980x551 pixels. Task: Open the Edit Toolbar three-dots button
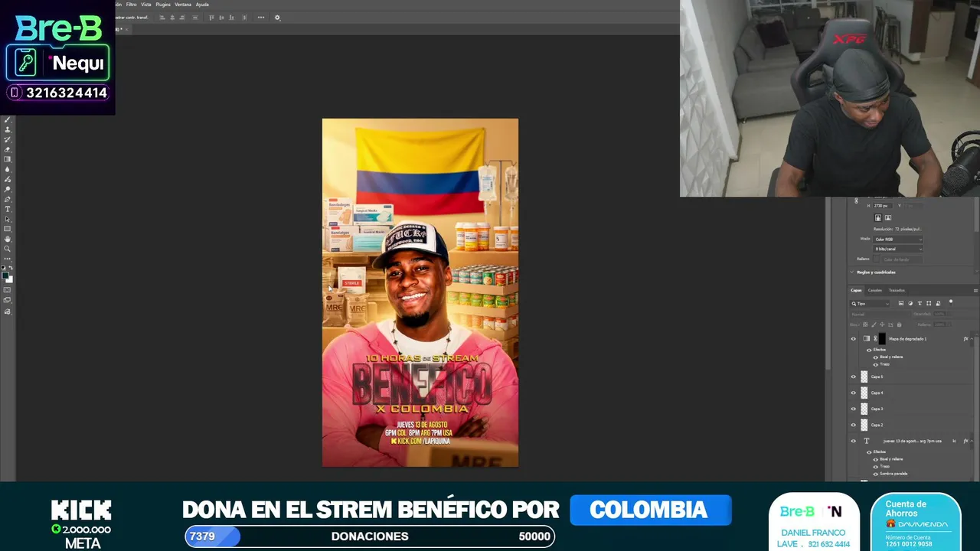coord(8,259)
